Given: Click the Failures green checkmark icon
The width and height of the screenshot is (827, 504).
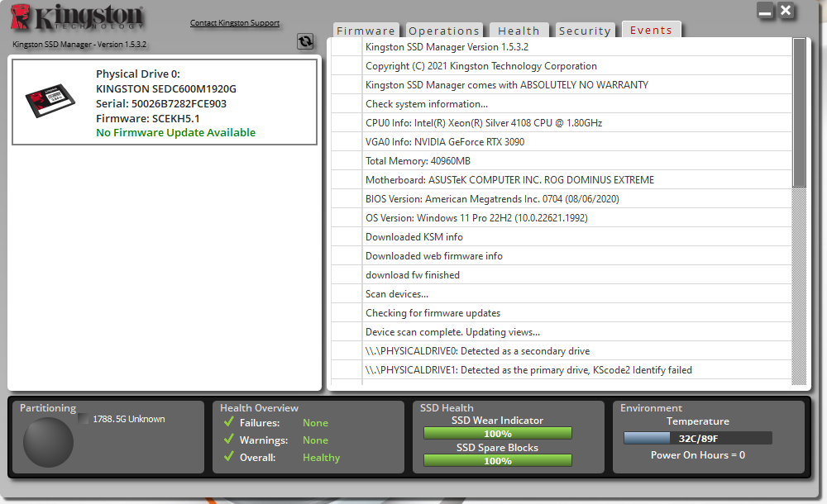Looking at the screenshot, I should coord(229,421).
